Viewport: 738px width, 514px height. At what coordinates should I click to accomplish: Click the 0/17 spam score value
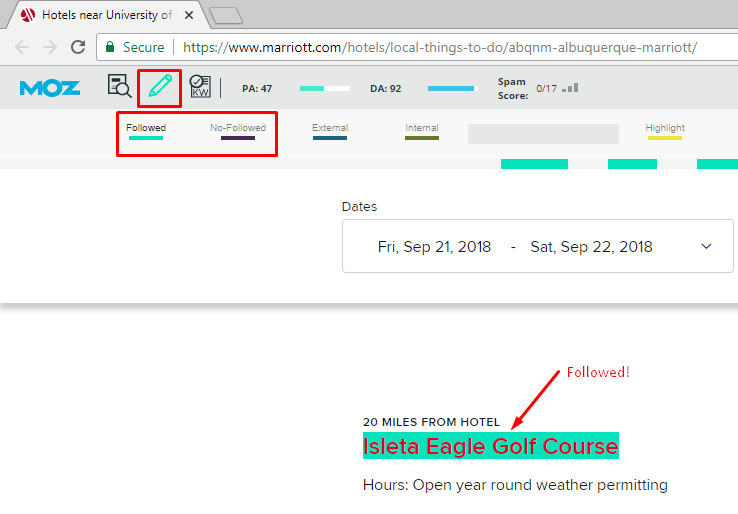tap(546, 88)
